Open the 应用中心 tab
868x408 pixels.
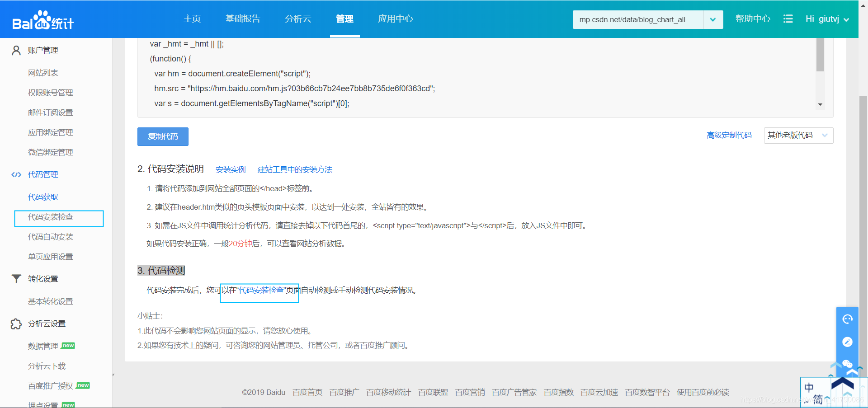(x=396, y=19)
